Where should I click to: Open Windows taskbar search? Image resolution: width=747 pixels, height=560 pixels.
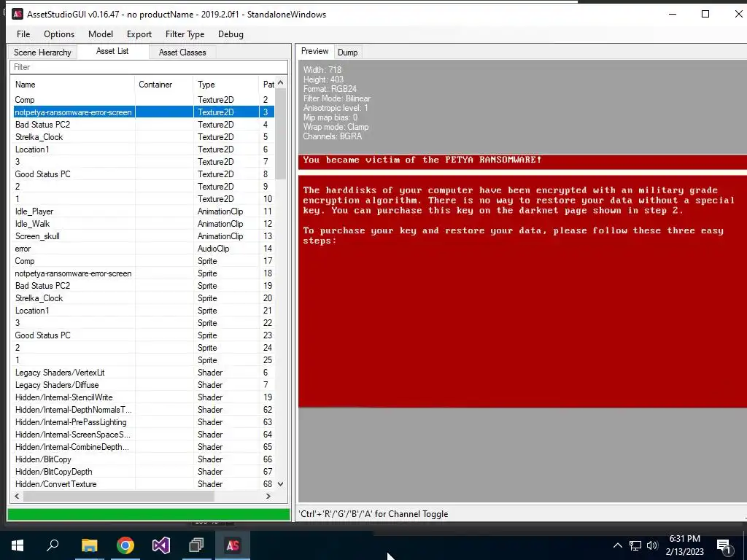pyautogui.click(x=53, y=545)
